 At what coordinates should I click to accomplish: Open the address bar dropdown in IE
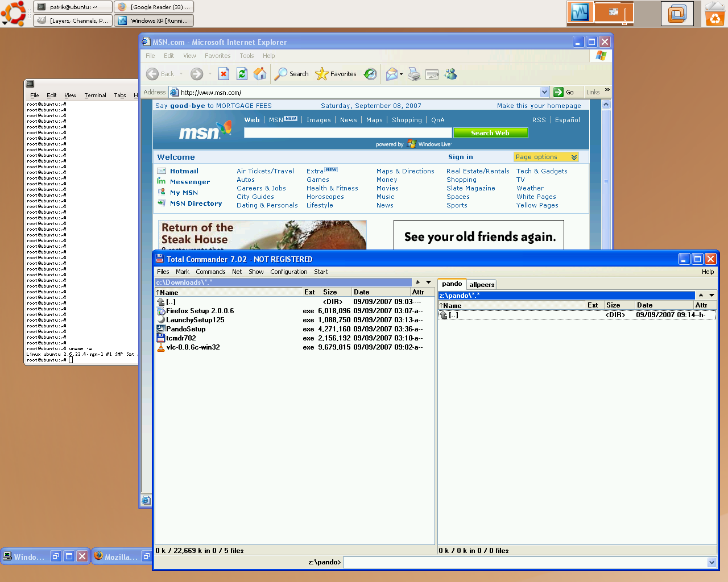(x=544, y=92)
